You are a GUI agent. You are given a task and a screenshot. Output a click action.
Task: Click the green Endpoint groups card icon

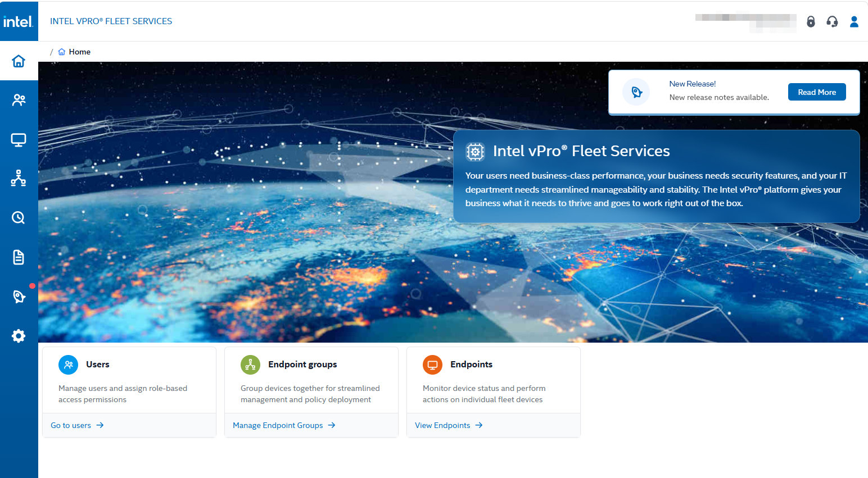click(x=250, y=365)
